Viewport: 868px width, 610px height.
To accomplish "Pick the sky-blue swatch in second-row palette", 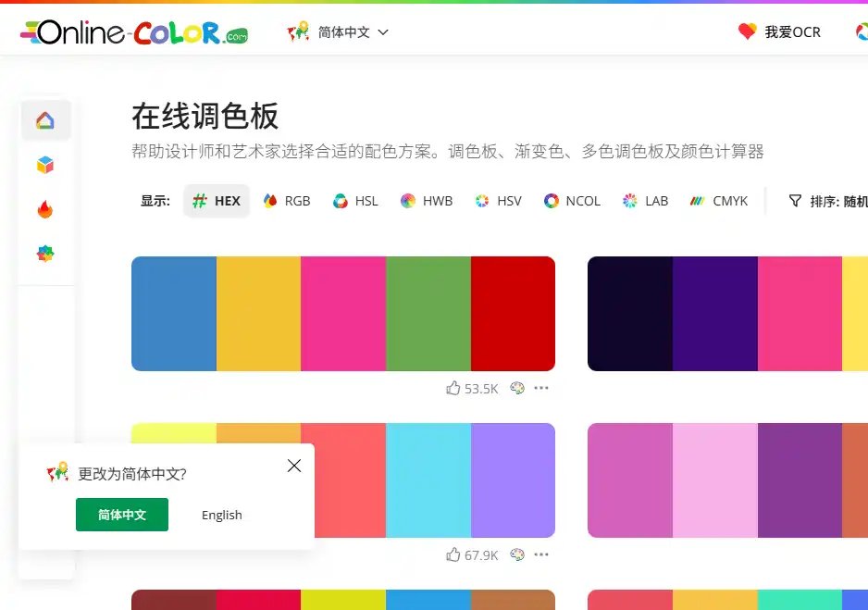I will (428, 480).
